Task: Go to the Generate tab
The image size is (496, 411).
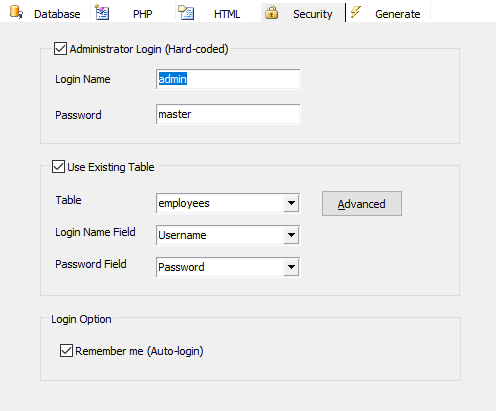Action: pyautogui.click(x=397, y=14)
